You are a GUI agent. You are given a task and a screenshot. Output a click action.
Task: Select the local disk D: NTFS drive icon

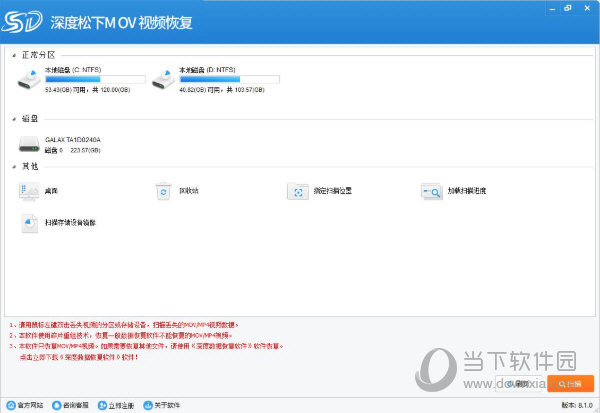point(164,80)
